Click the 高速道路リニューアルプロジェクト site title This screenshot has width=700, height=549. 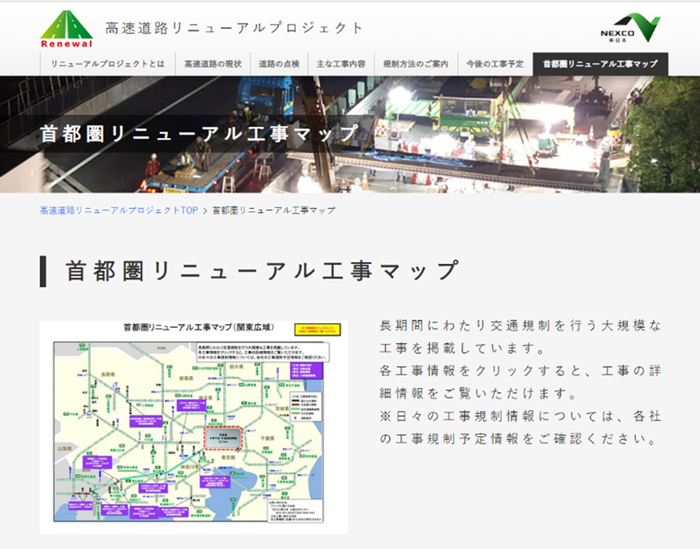[235, 28]
